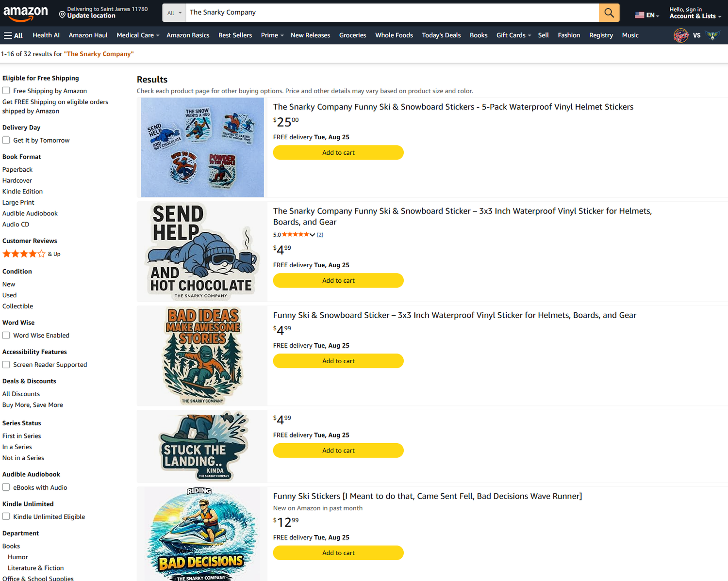Viewport: 728px width, 581px height.
Task: Toggle Kindle Unlimited Eligible checkbox
Action: [6, 516]
